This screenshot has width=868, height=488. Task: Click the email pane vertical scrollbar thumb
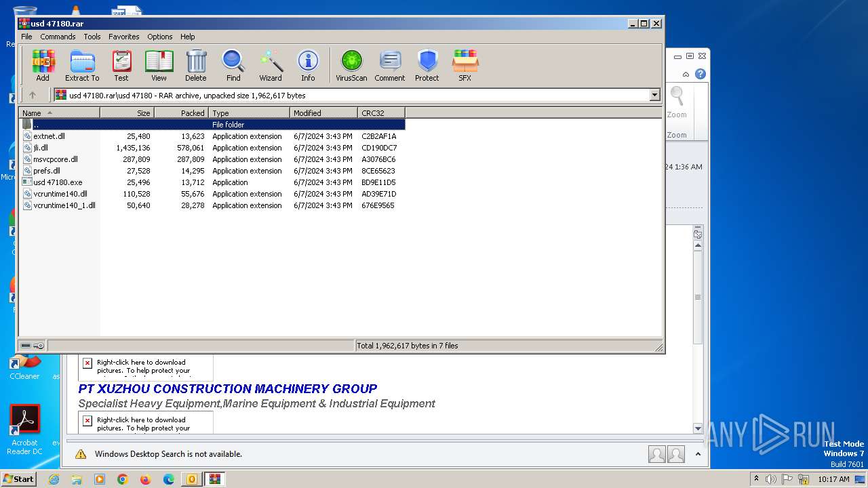[x=698, y=297]
